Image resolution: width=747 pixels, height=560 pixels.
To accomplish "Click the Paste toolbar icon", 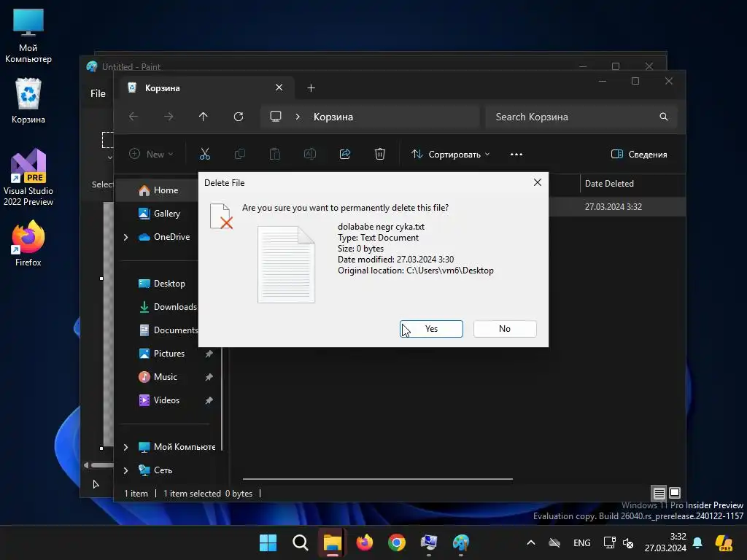I will [275, 155].
